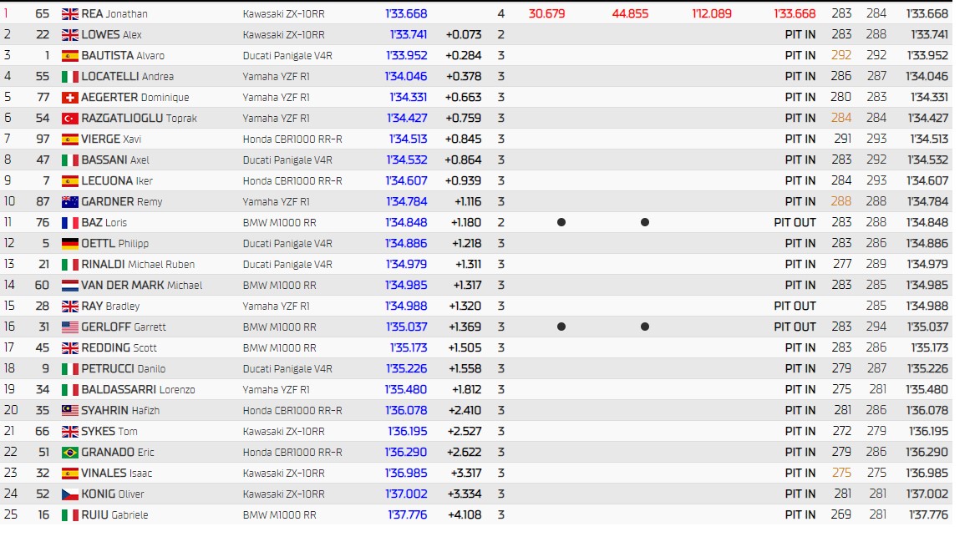Click rider number 97 in VIERGE row
Viewport: 980px width, 537px height.
(43, 139)
